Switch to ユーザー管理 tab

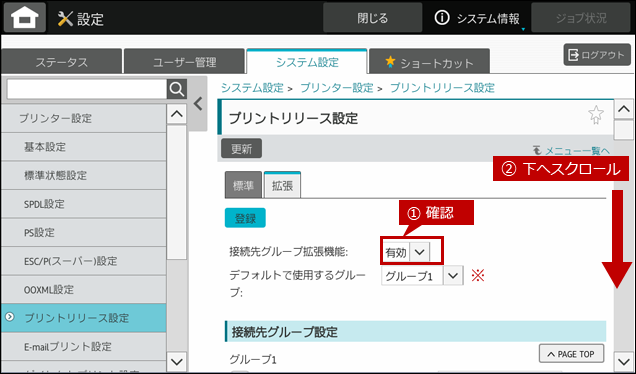[x=184, y=62]
